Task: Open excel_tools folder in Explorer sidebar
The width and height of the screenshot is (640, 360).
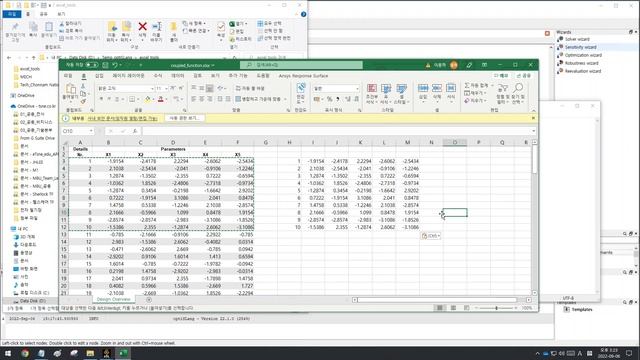Action: 29,69
